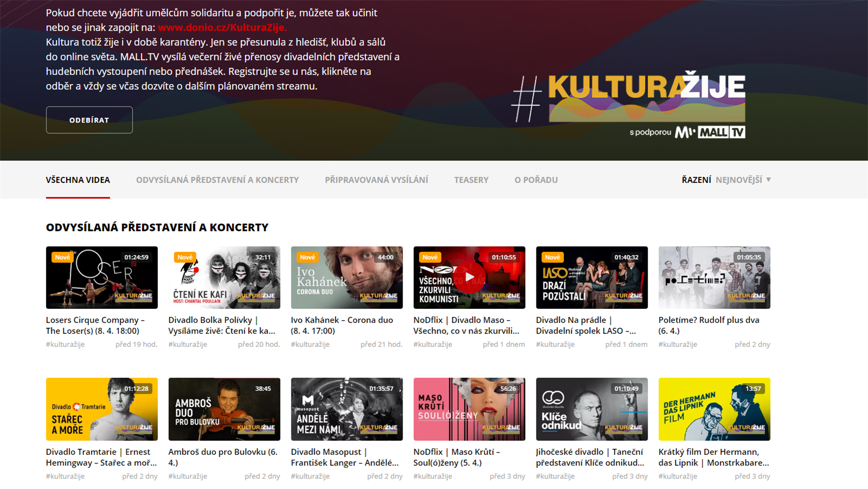Open Čtení ke kafi video thumbnail
The width and height of the screenshot is (868, 489).
coord(224,277)
